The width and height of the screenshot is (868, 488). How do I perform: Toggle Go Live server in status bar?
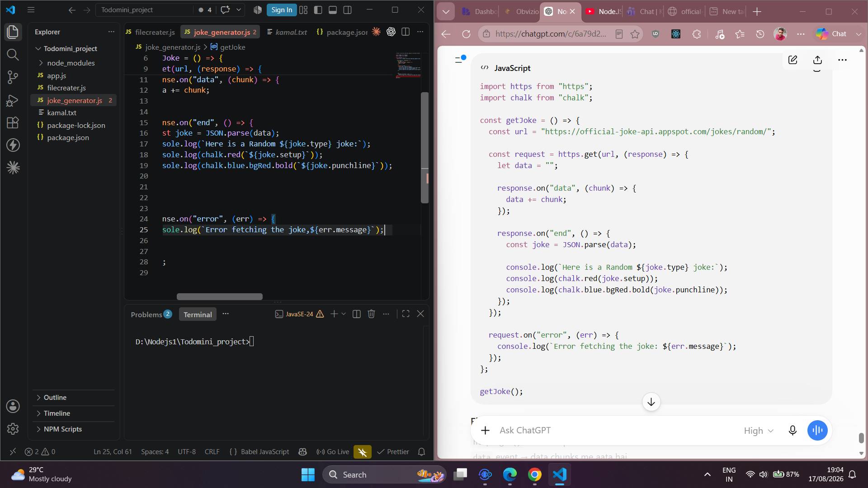333,451
